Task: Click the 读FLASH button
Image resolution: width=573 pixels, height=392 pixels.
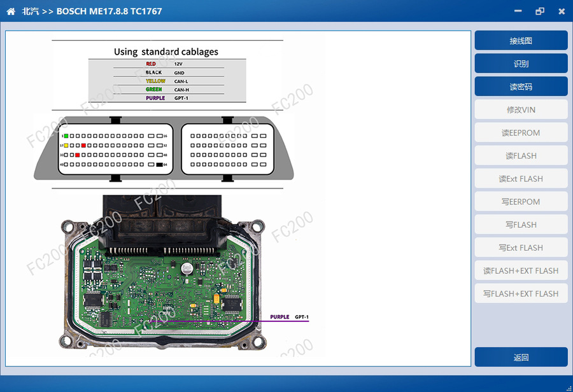Action: (521, 155)
